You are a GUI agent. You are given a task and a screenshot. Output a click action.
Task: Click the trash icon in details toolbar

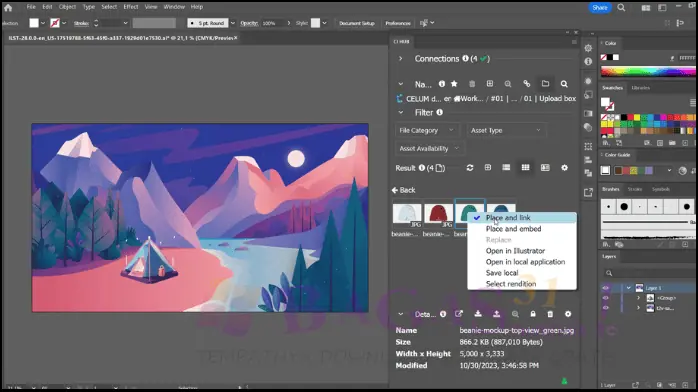[550, 314]
